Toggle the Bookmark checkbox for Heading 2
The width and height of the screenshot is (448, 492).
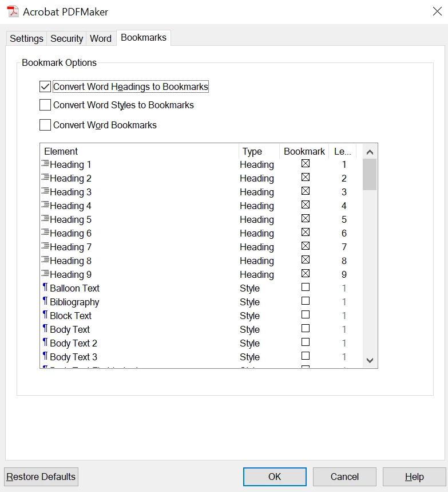coord(306,178)
